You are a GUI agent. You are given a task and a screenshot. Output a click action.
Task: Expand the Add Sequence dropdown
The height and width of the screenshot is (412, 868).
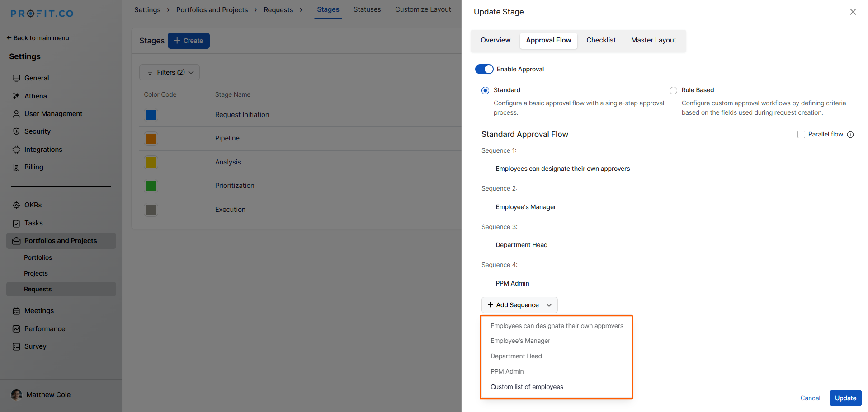519,305
